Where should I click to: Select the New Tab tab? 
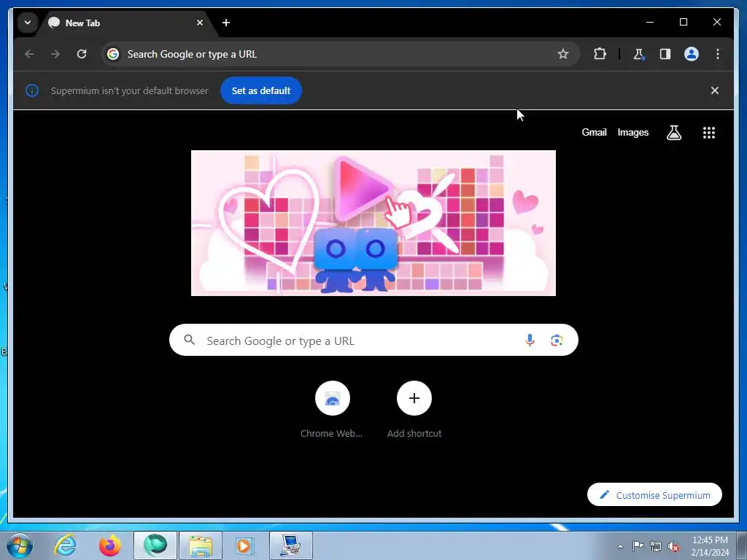(128, 23)
